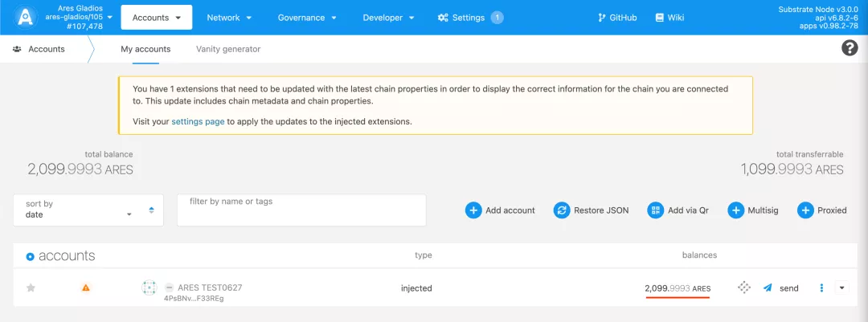Viewport: 868px width, 322px height.
Task: Click the total balance value
Action: click(x=80, y=170)
